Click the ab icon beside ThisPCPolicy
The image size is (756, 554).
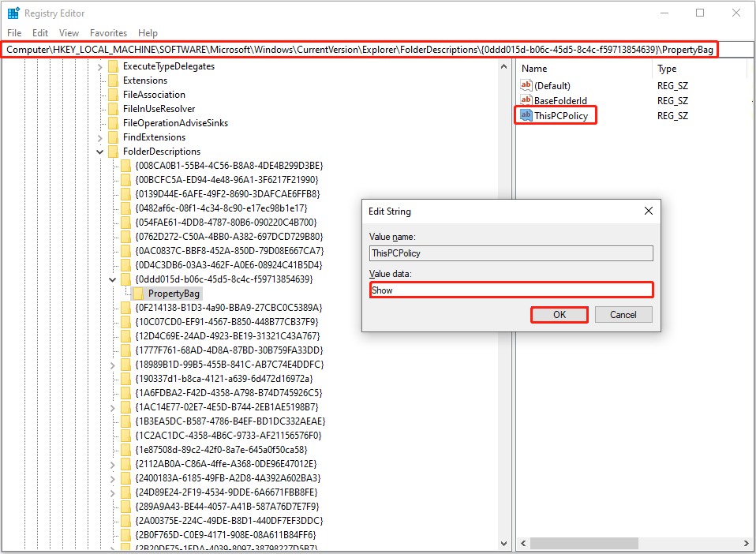(x=526, y=115)
